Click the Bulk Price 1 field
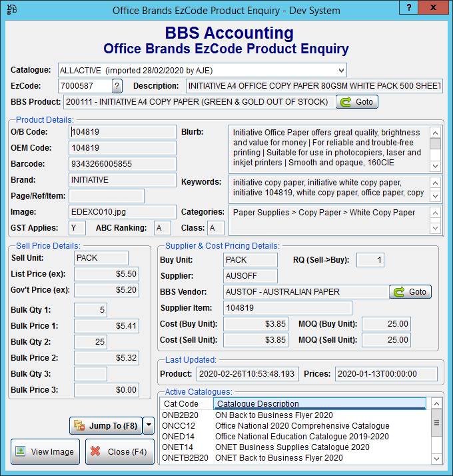 (x=107, y=326)
